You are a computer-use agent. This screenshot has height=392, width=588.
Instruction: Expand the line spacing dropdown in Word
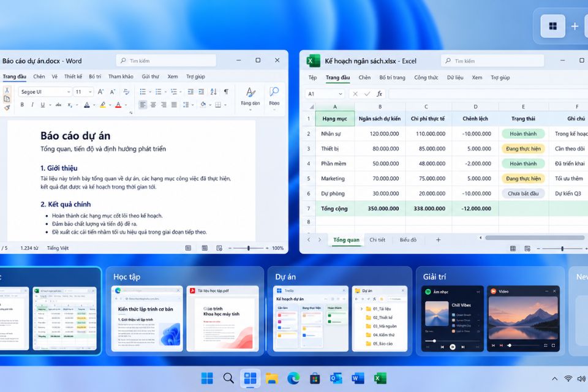(192, 105)
